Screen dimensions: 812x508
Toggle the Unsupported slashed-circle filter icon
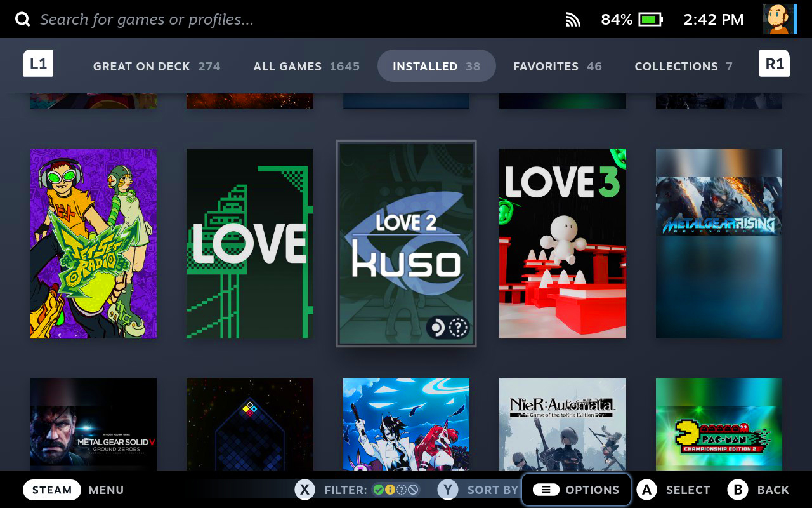413,490
